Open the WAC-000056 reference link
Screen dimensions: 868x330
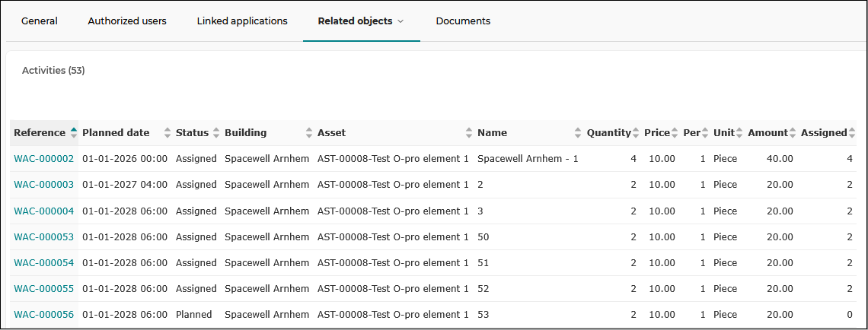coord(43,315)
